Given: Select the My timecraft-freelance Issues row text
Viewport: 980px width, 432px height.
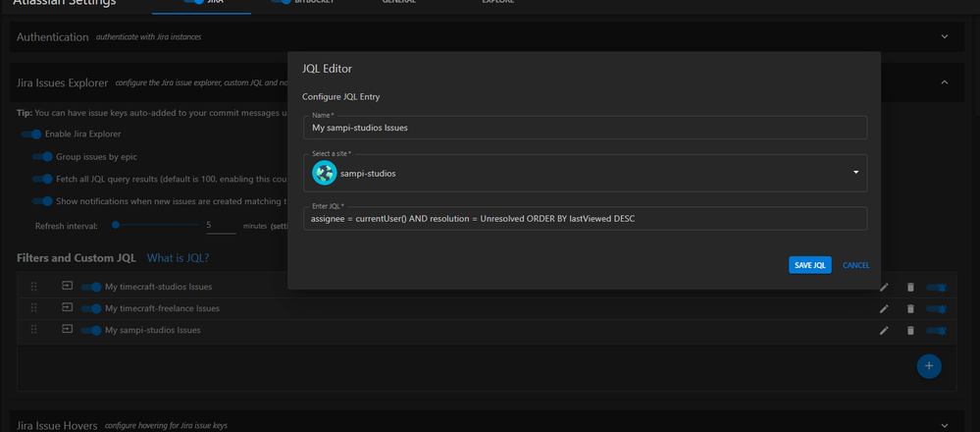Looking at the screenshot, I should (162, 309).
